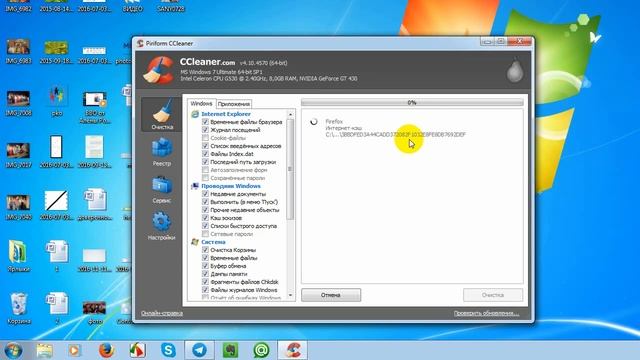The height and width of the screenshot is (360, 640).
Task: Open Firefox from the taskbar
Action: click(106, 350)
